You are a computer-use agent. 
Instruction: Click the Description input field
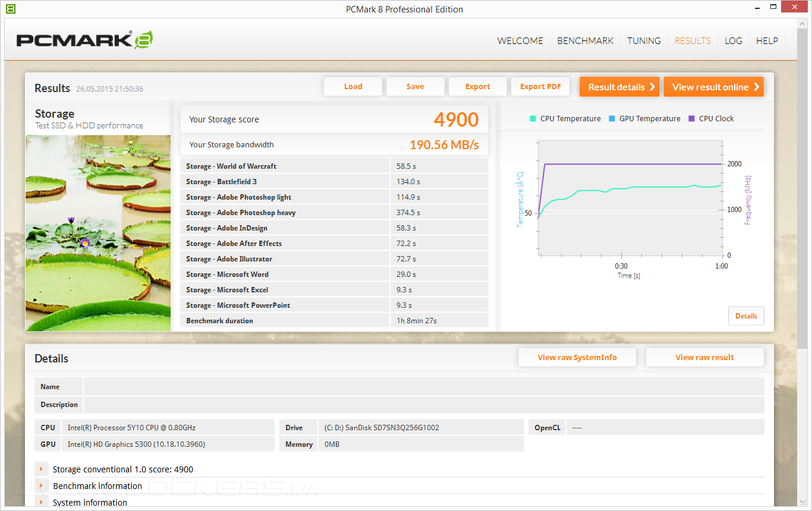tap(424, 405)
